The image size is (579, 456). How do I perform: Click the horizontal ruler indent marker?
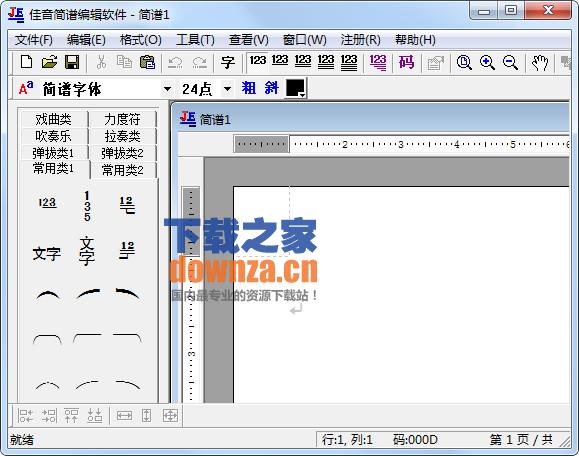point(261,144)
